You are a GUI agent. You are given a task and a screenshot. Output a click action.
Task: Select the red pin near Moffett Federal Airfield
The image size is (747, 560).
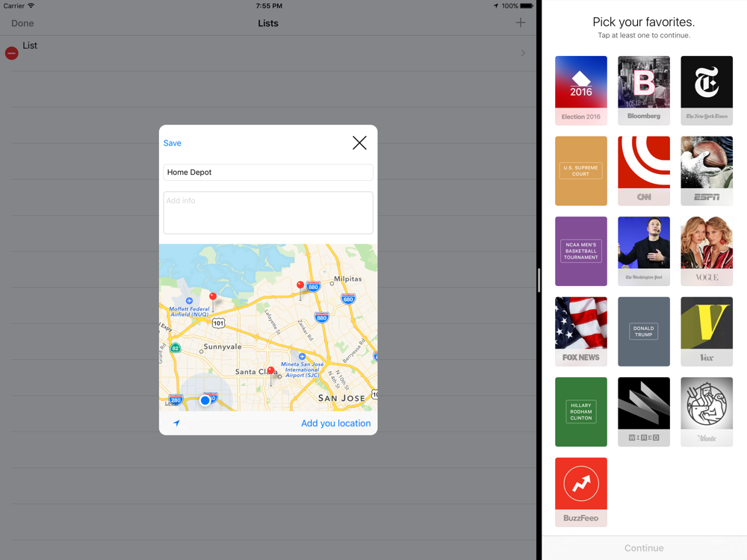[213, 297]
